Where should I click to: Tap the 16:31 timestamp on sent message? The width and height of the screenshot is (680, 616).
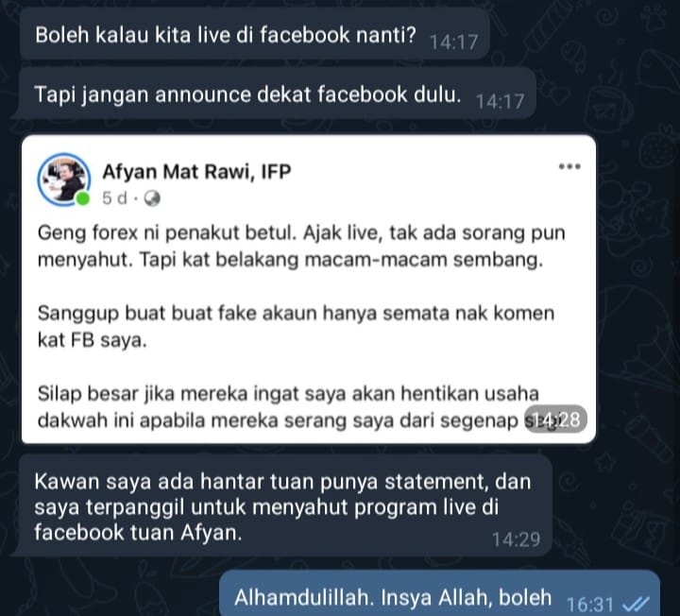(589, 605)
